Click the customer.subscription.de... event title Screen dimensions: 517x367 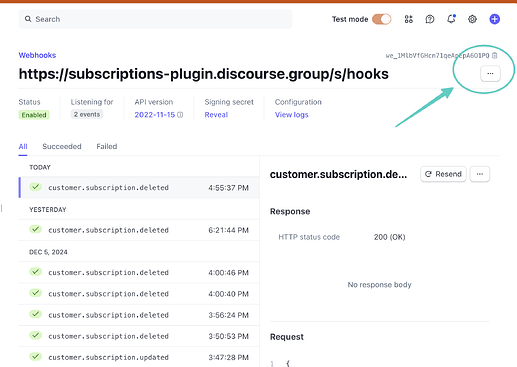(338, 174)
